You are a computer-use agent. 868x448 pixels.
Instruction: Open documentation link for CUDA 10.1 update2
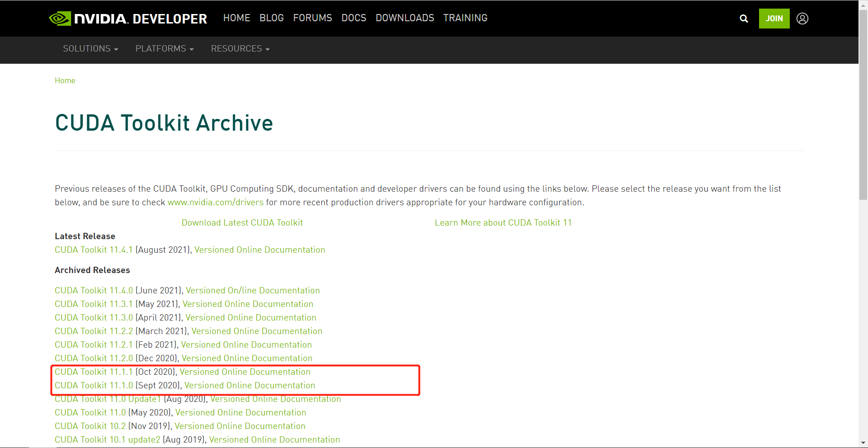coord(274,440)
